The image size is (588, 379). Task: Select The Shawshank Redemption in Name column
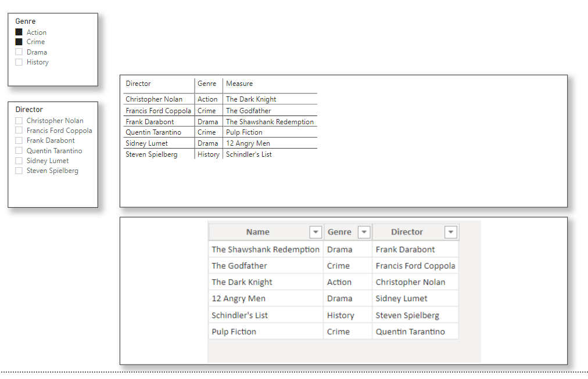pos(266,250)
